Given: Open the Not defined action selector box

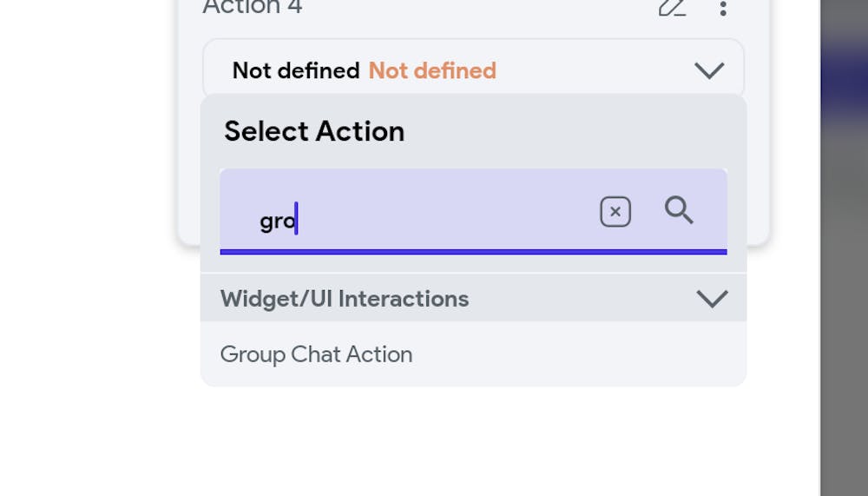Looking at the screenshot, I should pyautogui.click(x=473, y=69).
